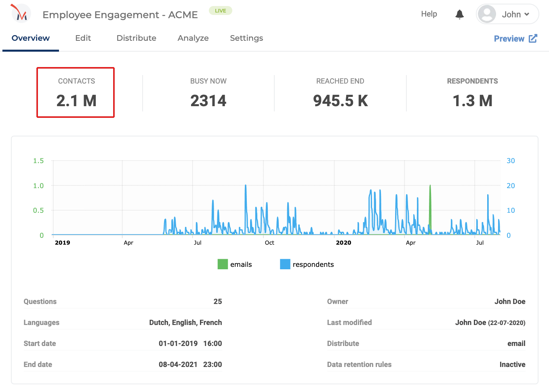
Task: Click the Start date label
Action: (x=40, y=344)
